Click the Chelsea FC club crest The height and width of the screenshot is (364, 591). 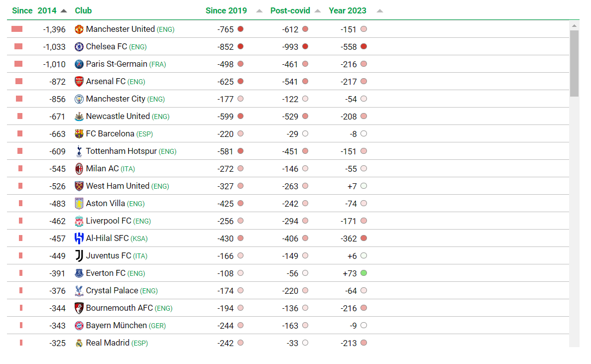pos(79,47)
